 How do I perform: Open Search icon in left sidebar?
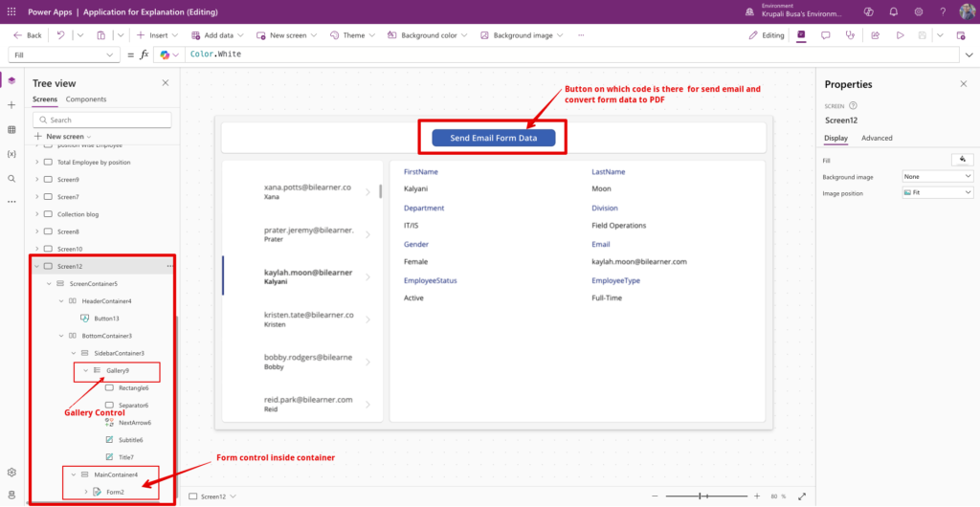point(11,179)
